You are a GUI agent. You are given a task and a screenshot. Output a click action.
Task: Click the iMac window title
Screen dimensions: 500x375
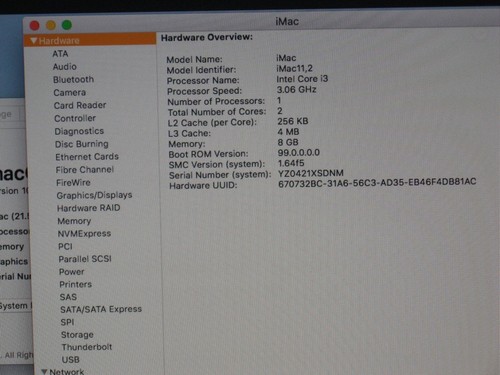tap(287, 22)
